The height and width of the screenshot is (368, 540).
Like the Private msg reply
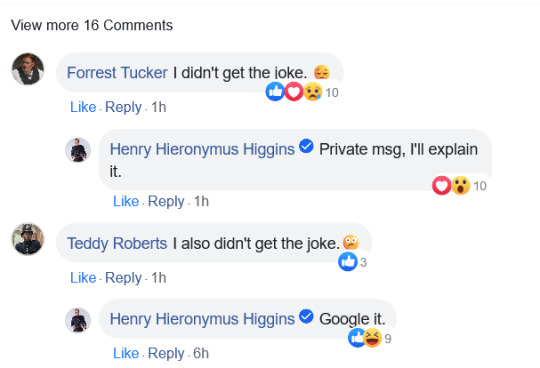click(x=126, y=201)
